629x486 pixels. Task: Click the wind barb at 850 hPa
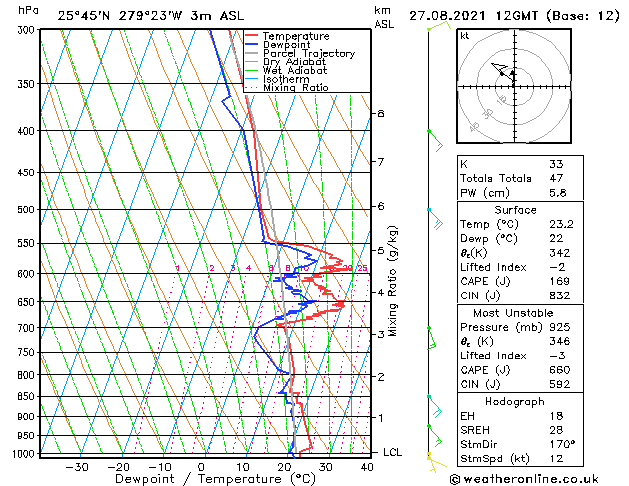tap(435, 407)
